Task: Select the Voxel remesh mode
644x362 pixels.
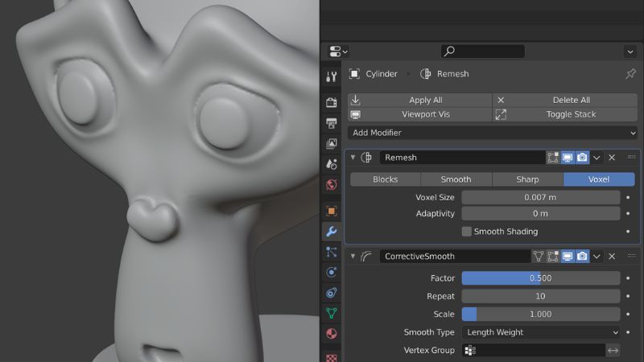Action: 599,179
